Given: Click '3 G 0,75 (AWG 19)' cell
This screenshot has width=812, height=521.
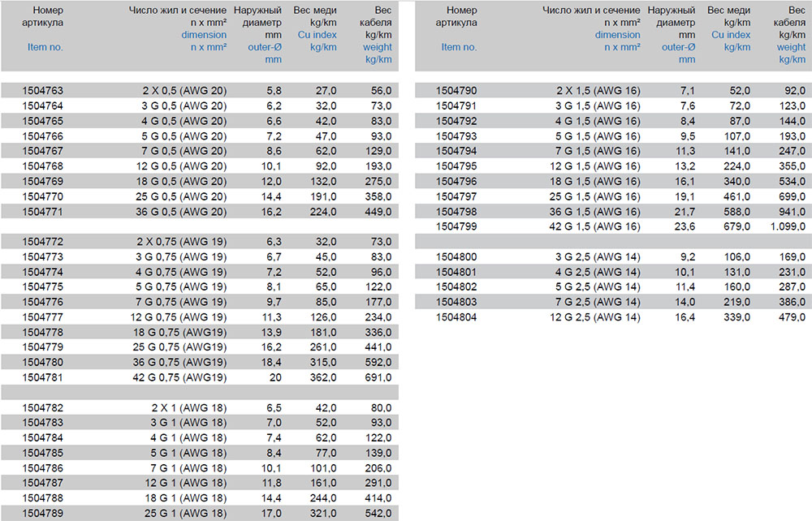Looking at the screenshot, I should coord(181,256).
